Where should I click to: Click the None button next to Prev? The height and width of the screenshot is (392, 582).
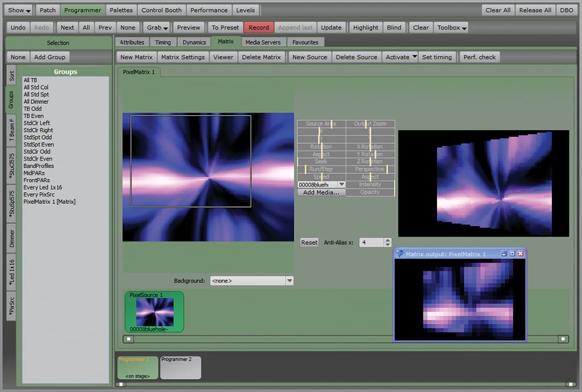[x=128, y=27]
